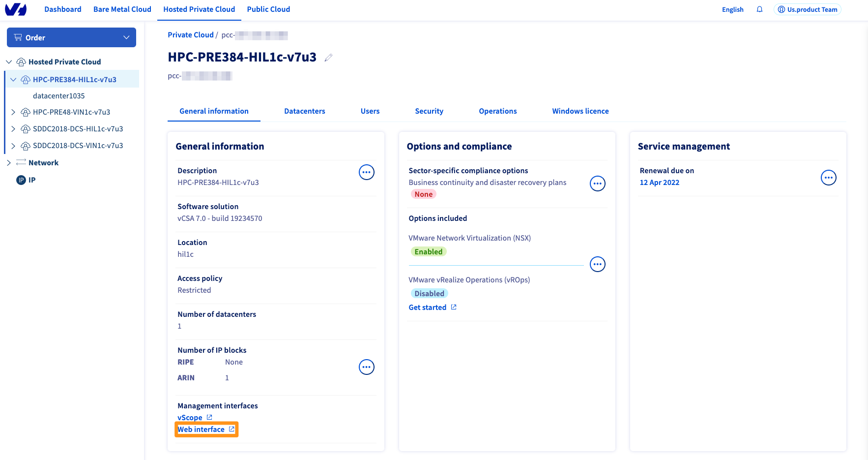Open the Users tab
868x460 pixels.
point(370,111)
